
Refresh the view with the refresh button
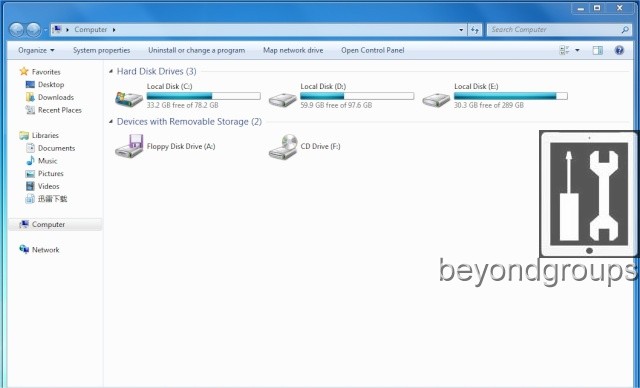[x=475, y=30]
